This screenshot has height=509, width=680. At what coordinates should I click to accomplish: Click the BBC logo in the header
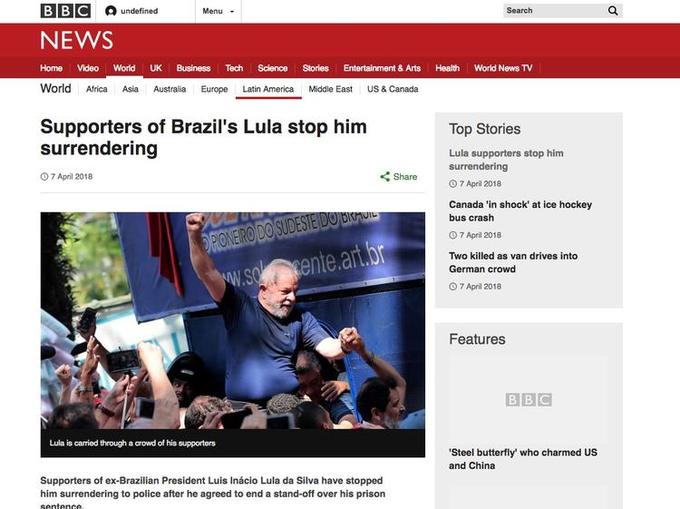[65, 11]
